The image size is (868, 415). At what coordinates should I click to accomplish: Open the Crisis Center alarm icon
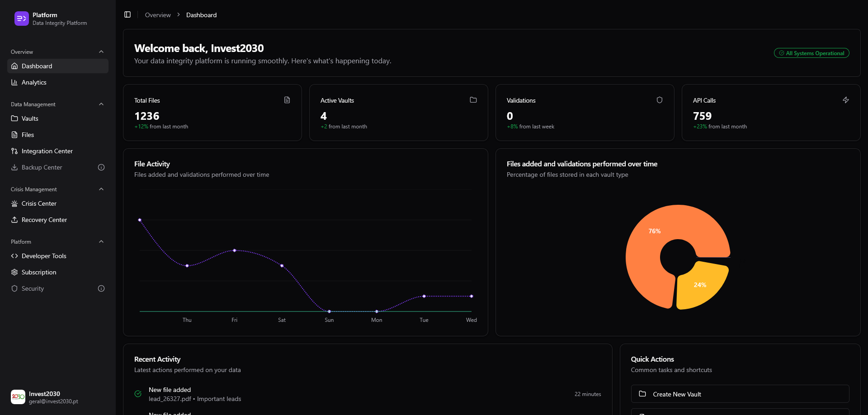(14, 203)
